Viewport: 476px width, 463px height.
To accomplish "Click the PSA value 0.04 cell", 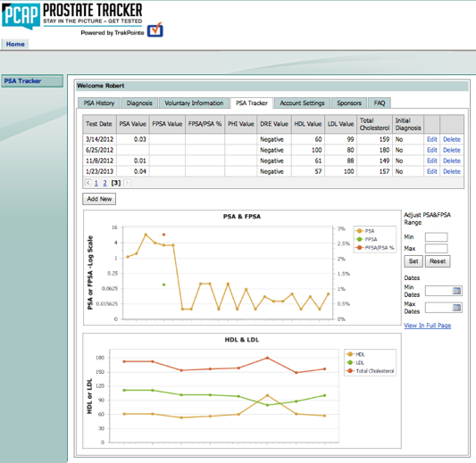I will tap(133, 171).
